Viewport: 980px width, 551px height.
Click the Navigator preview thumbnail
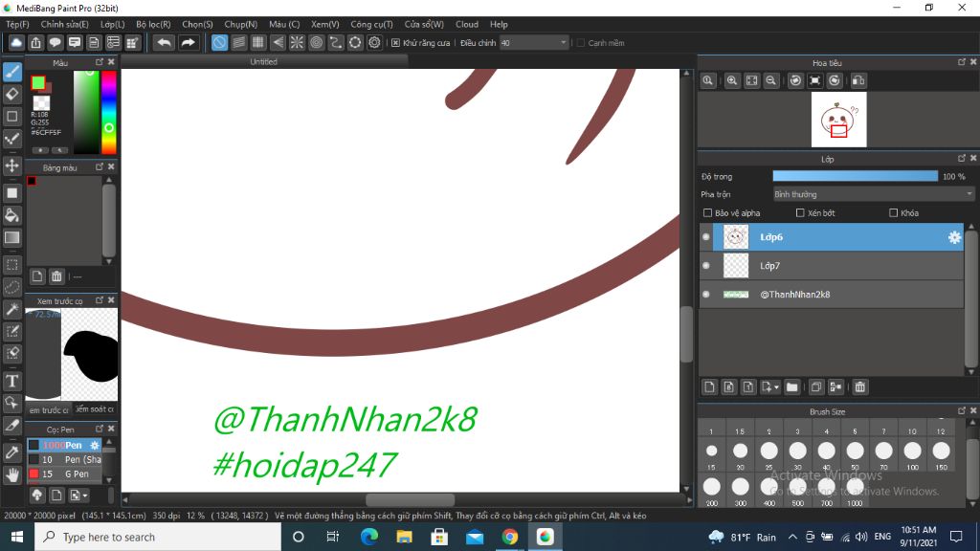tap(838, 120)
